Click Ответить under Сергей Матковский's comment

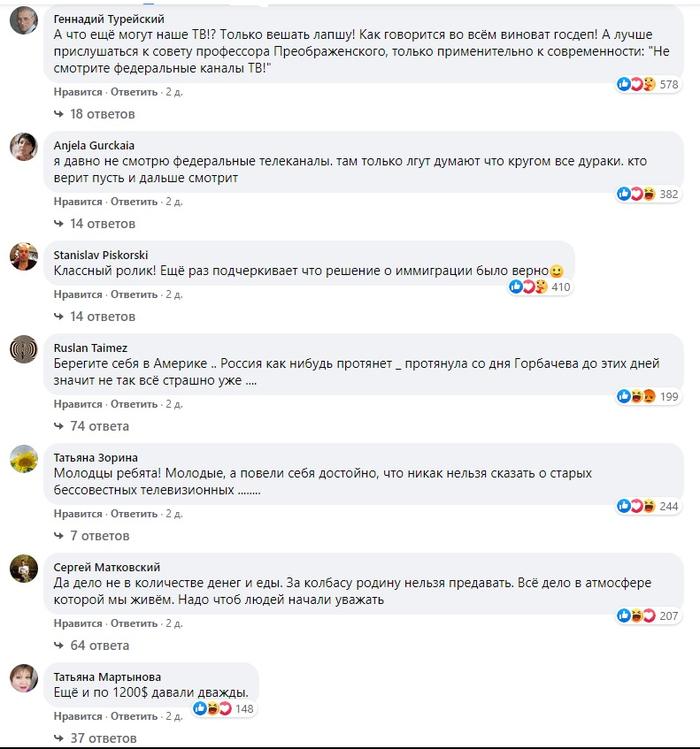coord(134,623)
